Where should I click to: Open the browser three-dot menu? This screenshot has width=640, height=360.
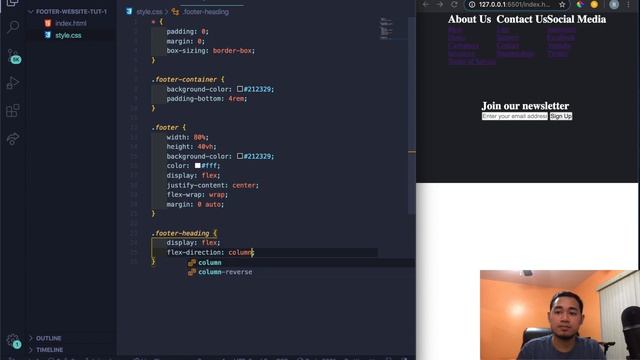[628, 4]
